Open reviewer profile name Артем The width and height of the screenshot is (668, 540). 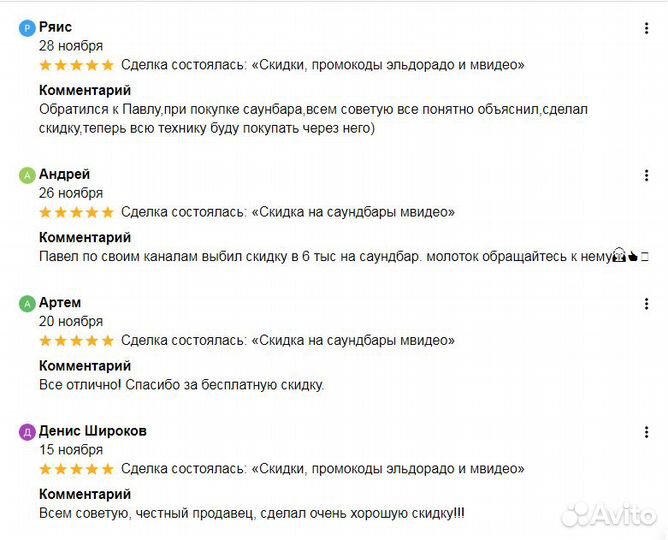click(x=60, y=302)
